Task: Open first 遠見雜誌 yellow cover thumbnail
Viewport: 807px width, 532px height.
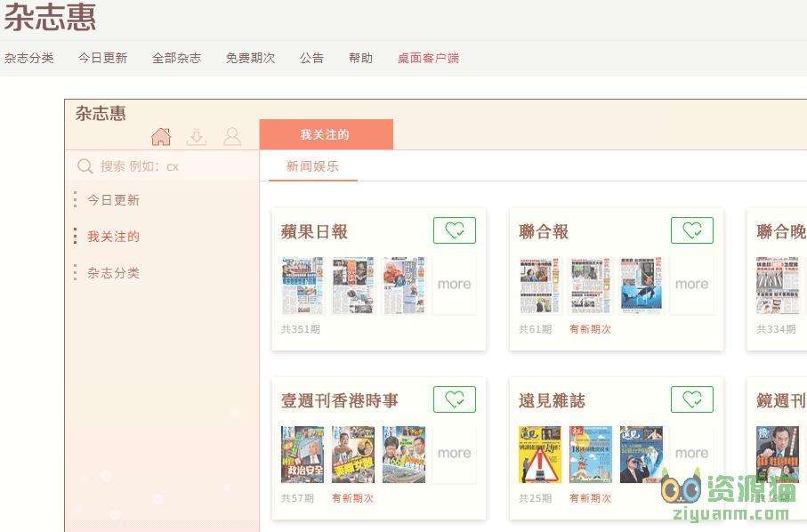Action: (x=540, y=455)
